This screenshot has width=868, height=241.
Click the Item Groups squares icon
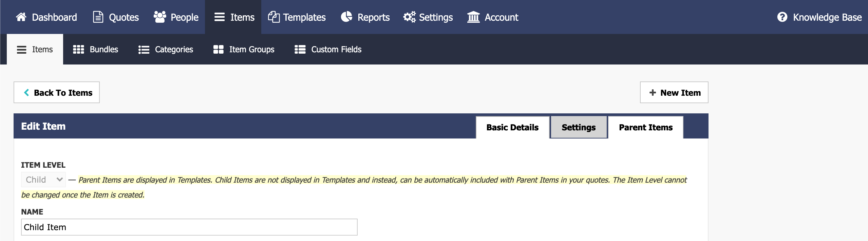[218, 50]
